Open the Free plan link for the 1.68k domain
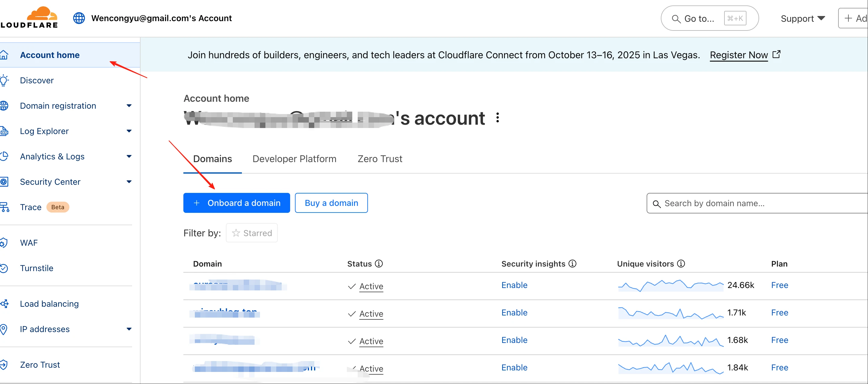This screenshot has height=384, width=868. click(x=779, y=340)
